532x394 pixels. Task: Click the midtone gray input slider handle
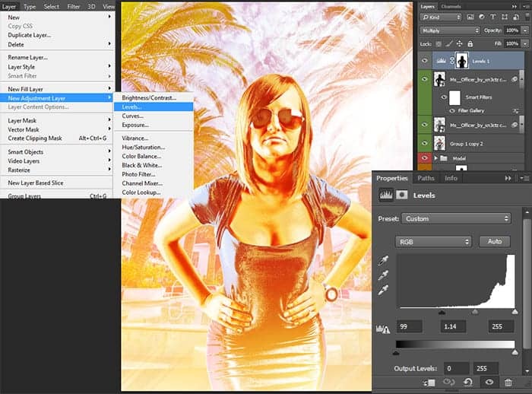475,311
